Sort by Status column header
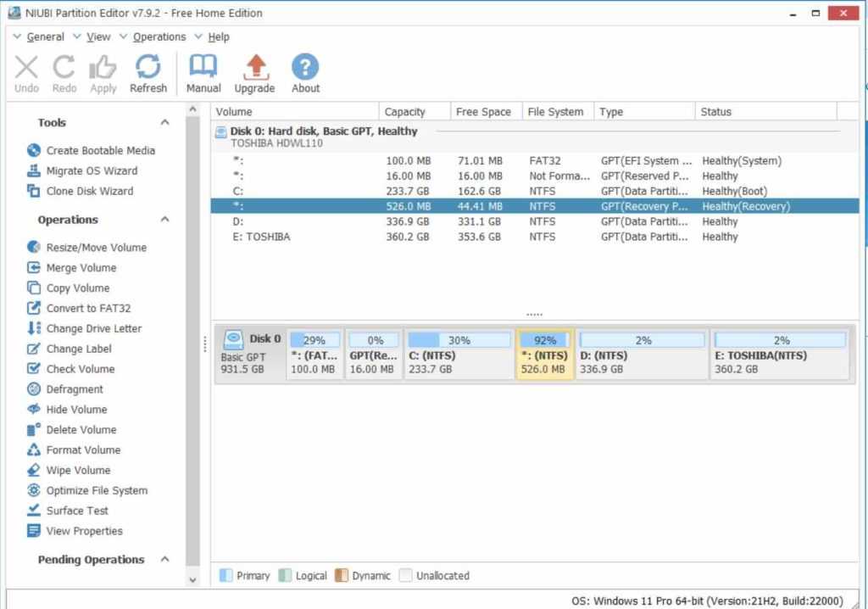The height and width of the screenshot is (609, 868). coord(766,111)
